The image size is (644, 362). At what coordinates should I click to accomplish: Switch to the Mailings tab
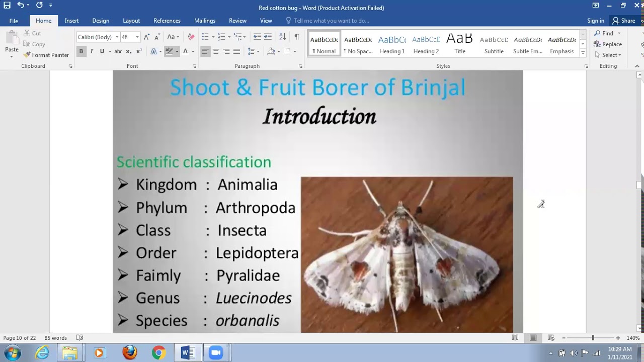205,21
